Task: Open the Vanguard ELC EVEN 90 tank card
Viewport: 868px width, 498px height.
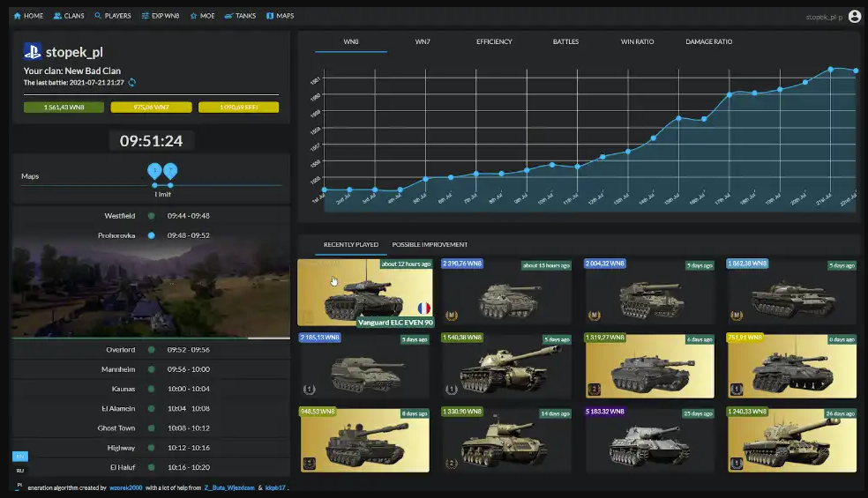Action: [365, 292]
